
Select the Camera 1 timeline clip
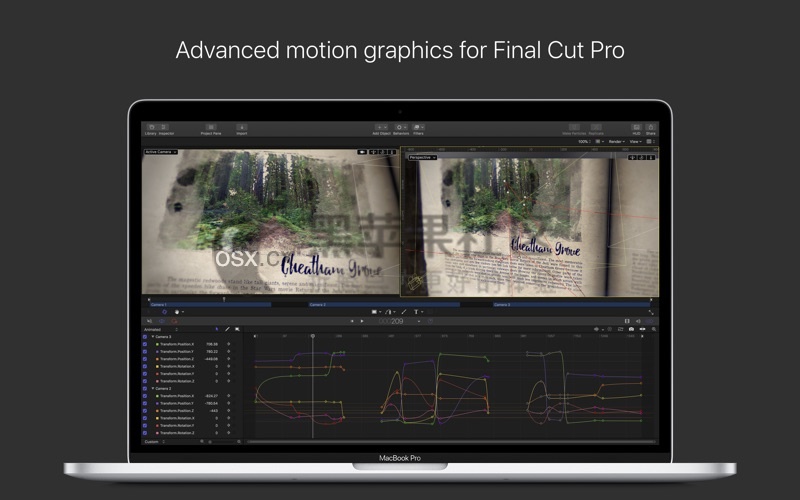click(x=210, y=305)
